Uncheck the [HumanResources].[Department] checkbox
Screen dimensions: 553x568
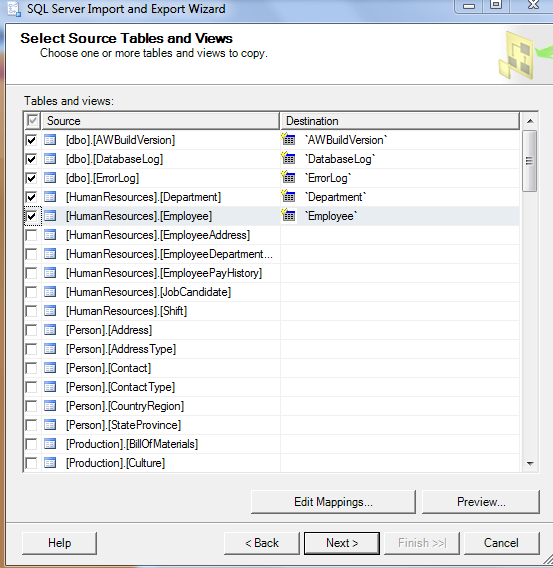(32, 197)
